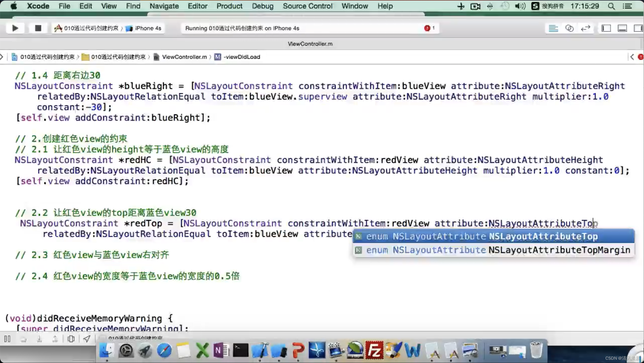Viewport: 644px width, 363px height.
Task: Open the Source Control menu
Action: (x=307, y=6)
